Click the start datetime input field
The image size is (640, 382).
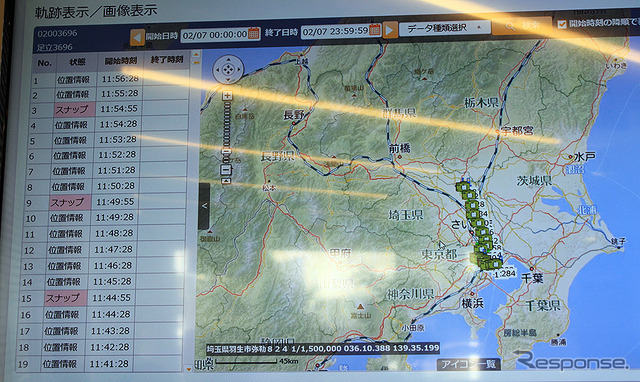[215, 36]
